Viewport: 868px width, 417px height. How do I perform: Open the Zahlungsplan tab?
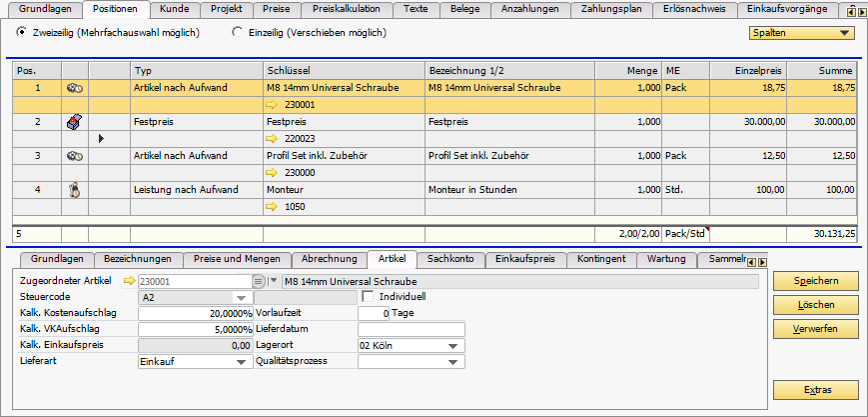pos(611,9)
